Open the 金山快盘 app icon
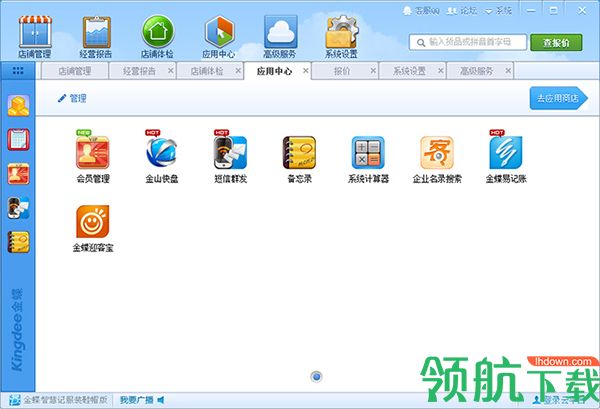Image resolution: width=600 pixels, height=409 pixels. coord(161,157)
